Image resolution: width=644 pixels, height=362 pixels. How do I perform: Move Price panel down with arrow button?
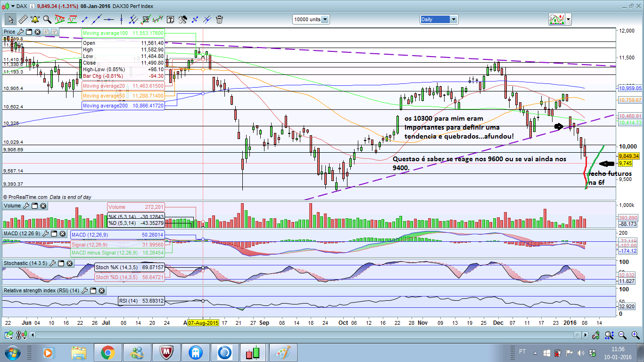coord(46,32)
